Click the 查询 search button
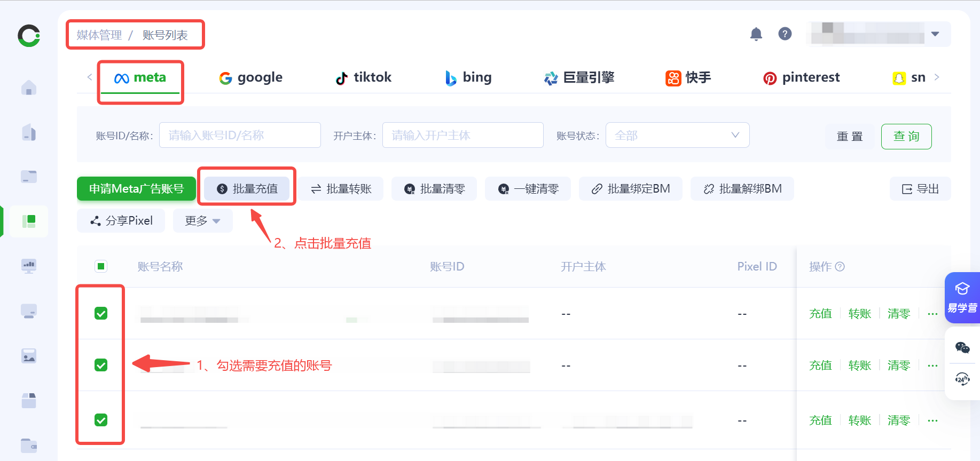Viewport: 980px width, 461px height. click(906, 137)
